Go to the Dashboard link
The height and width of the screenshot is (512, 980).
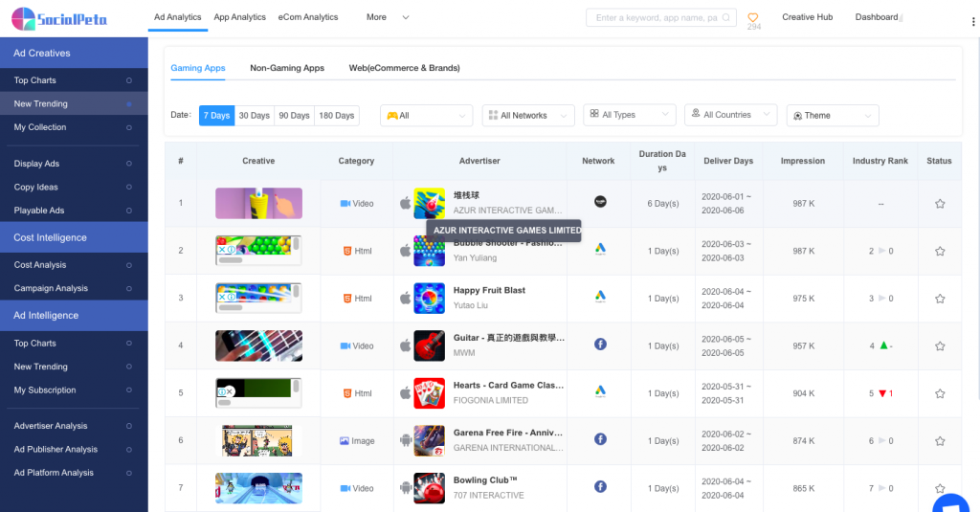point(877,17)
